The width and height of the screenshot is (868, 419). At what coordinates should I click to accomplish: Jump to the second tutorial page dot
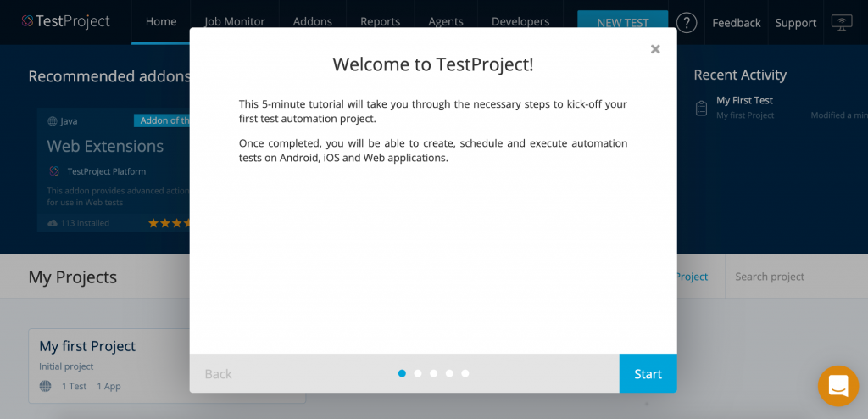(x=418, y=373)
